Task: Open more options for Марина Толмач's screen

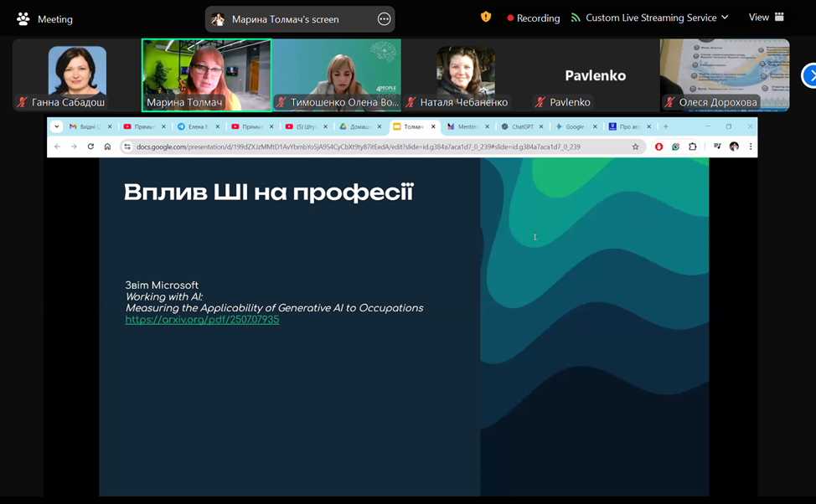Action: (x=384, y=19)
